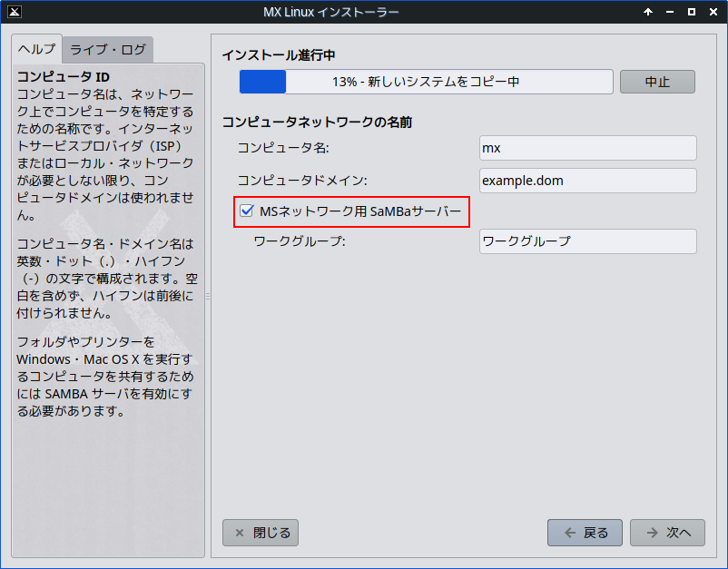Uncheck MSネットワーク用 SaMBaサーバー checkbox
This screenshot has width=728, height=569.
(246, 211)
